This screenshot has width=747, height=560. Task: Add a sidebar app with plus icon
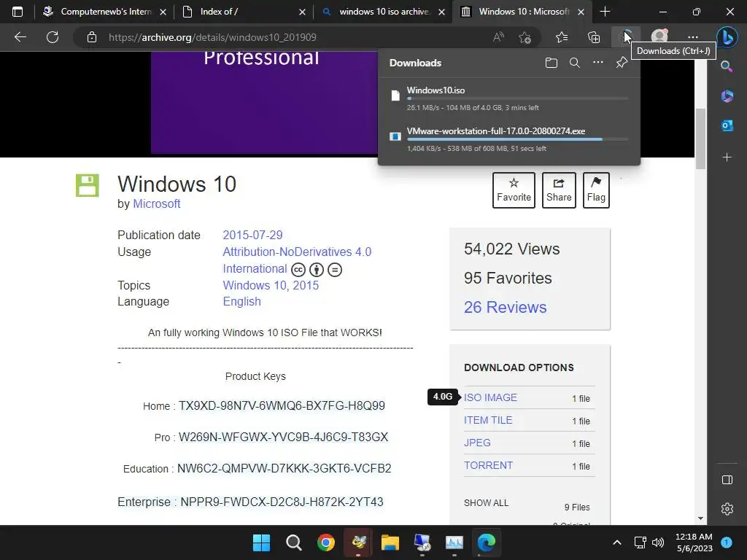tap(727, 157)
